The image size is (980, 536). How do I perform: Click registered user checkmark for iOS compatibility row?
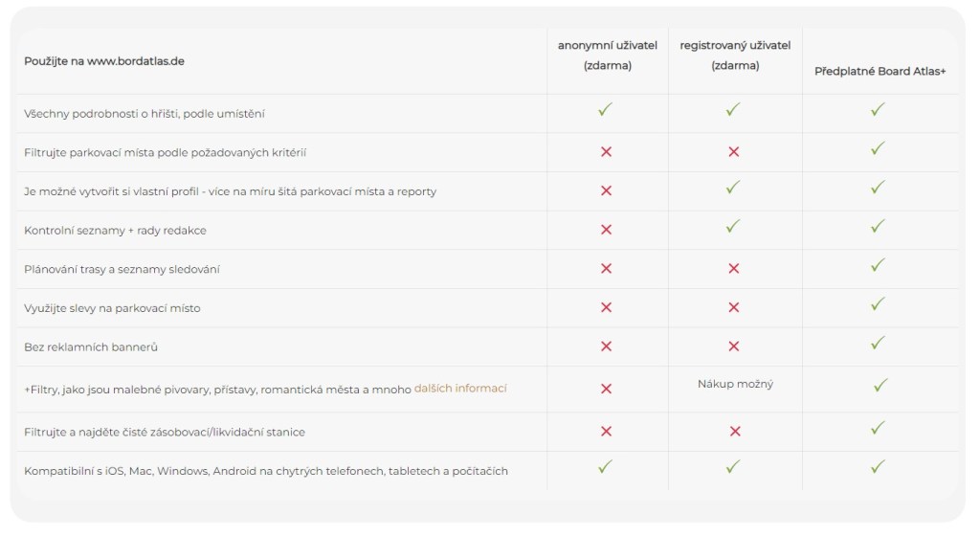[x=733, y=467]
